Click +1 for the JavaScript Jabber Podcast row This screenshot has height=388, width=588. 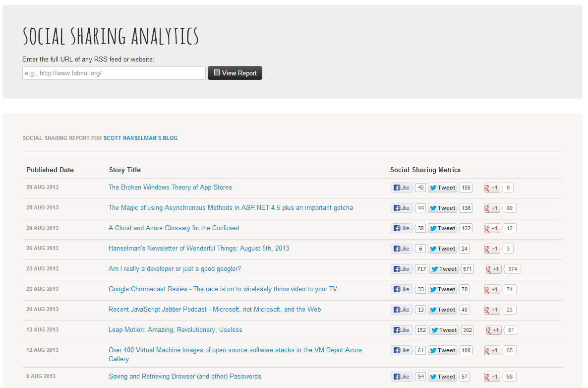[x=492, y=310]
